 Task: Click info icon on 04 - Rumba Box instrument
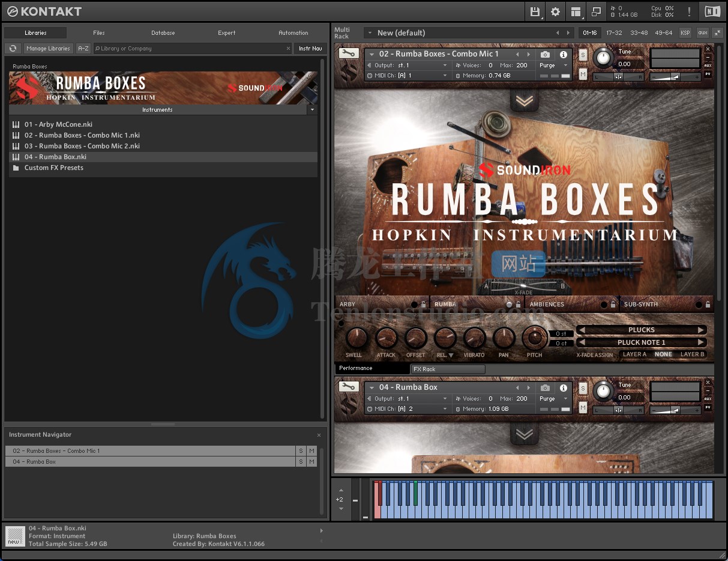point(564,387)
